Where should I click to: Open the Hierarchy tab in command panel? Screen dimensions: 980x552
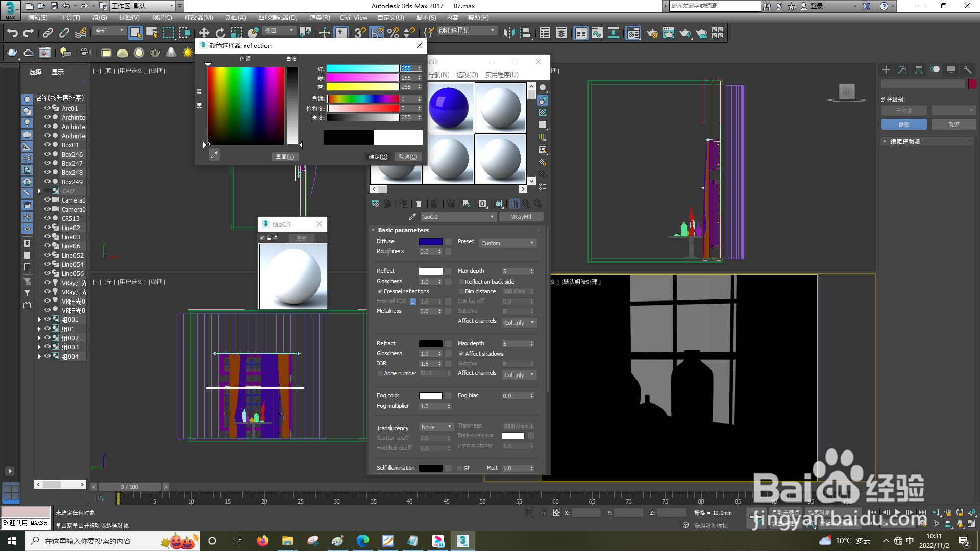(919, 70)
